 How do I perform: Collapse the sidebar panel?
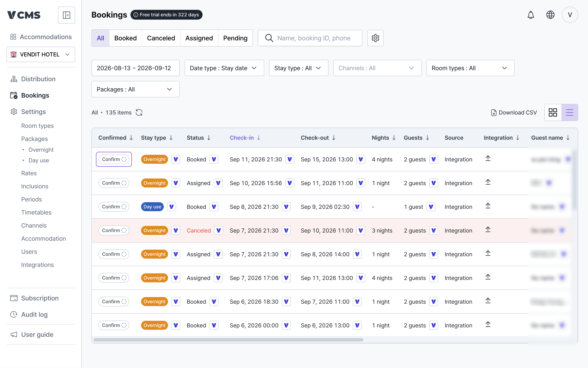pyautogui.click(x=66, y=15)
